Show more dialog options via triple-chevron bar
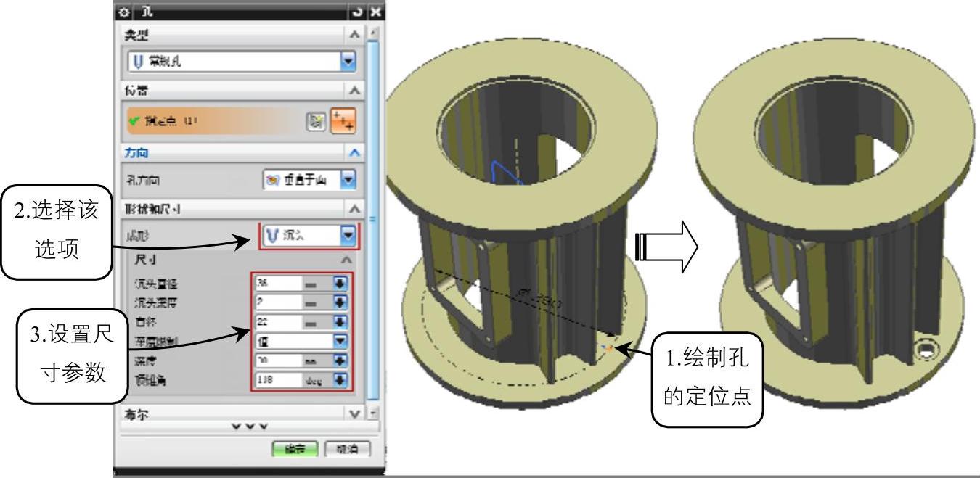The height and width of the screenshot is (478, 980). [249, 427]
